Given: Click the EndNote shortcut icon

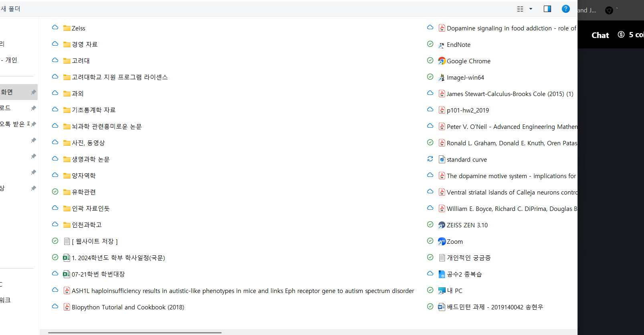Looking at the screenshot, I should tap(442, 45).
